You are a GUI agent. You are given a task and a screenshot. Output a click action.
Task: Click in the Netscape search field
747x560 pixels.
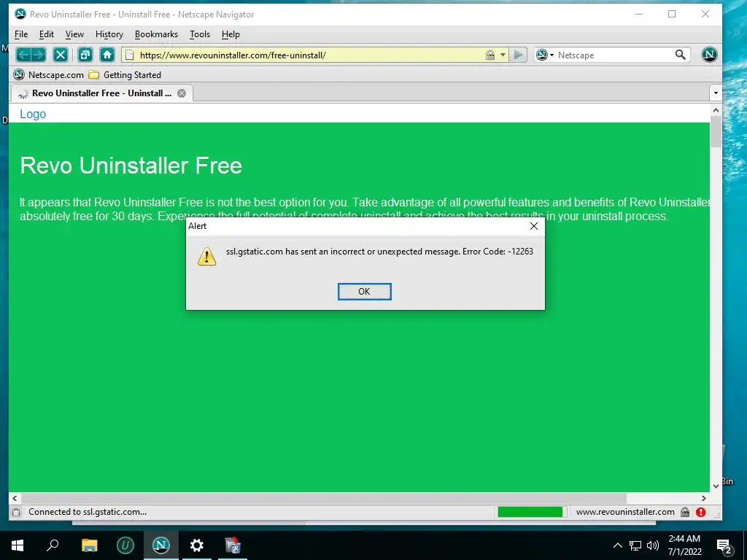coord(614,55)
